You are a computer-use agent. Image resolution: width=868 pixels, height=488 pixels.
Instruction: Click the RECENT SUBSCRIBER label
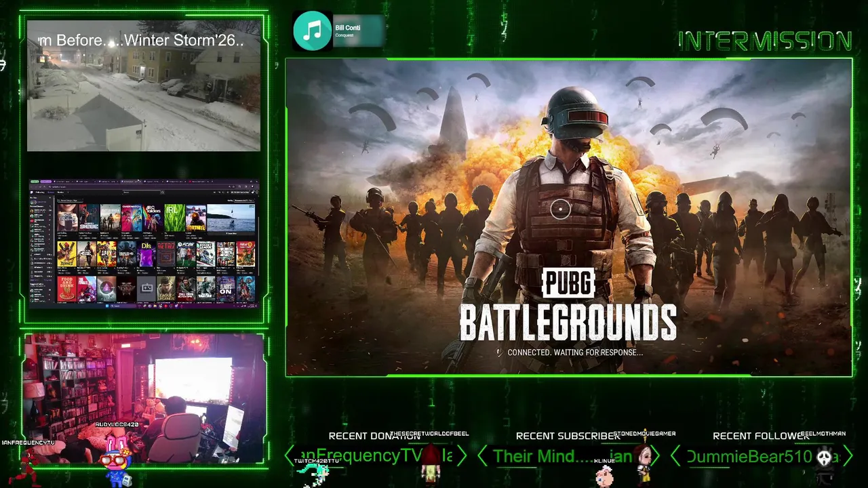568,436
